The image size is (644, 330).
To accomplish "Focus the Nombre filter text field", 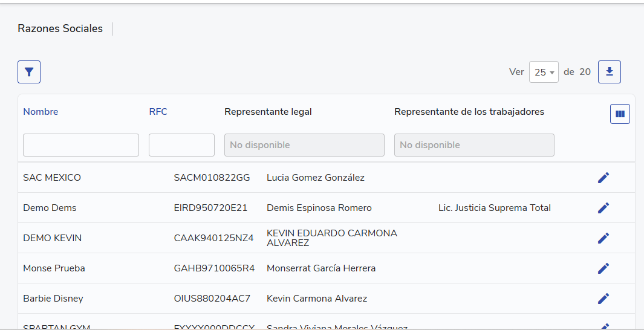I will coord(81,145).
